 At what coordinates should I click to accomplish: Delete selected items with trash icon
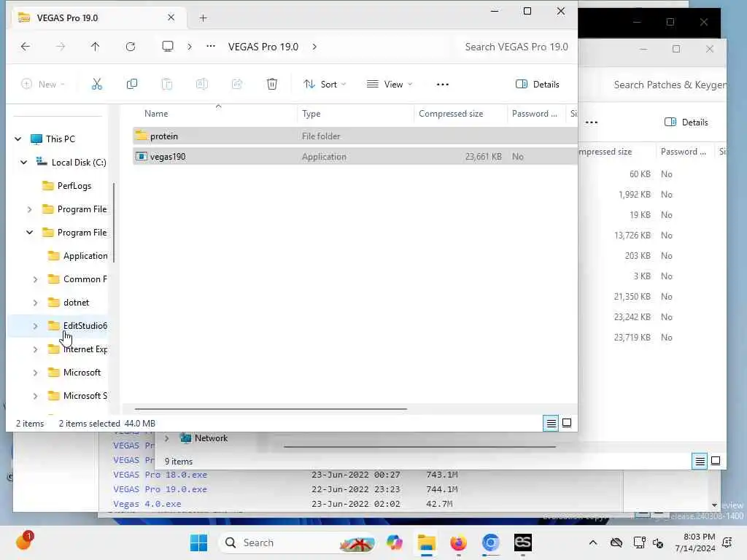(x=272, y=85)
